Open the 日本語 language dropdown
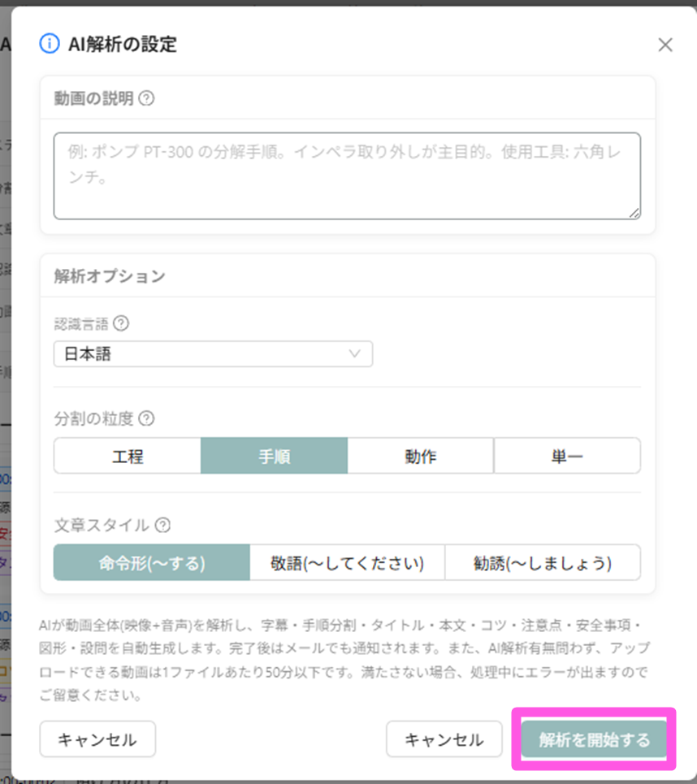Screen dimensions: 697x784 pyautogui.click(x=213, y=354)
